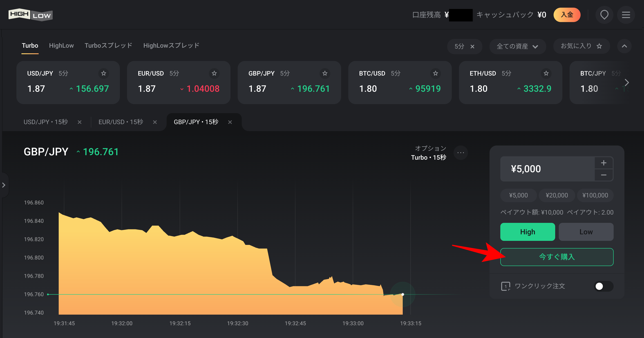644x338 pixels.
Task: Click the one-click order icon
Action: click(x=505, y=286)
